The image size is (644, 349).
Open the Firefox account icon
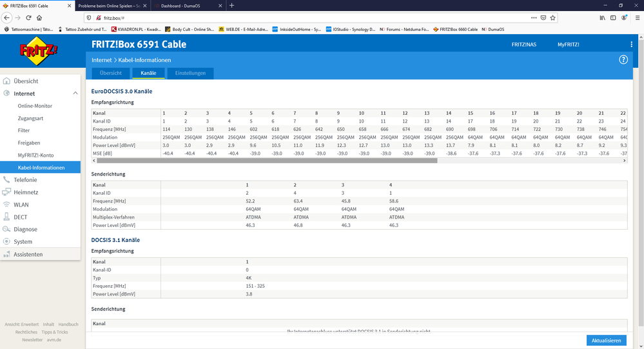pos(624,17)
